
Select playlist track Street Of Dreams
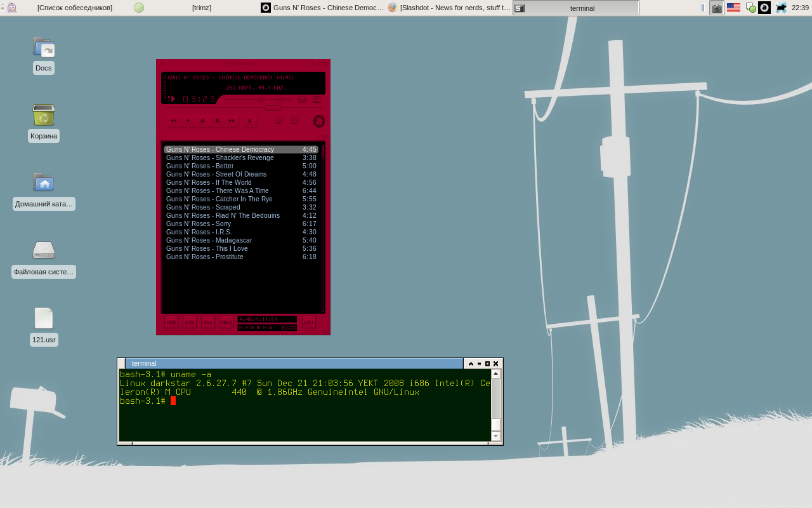coord(241,175)
